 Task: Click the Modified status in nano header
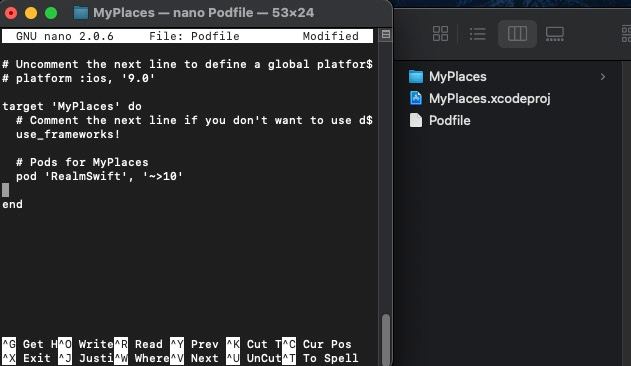331,36
